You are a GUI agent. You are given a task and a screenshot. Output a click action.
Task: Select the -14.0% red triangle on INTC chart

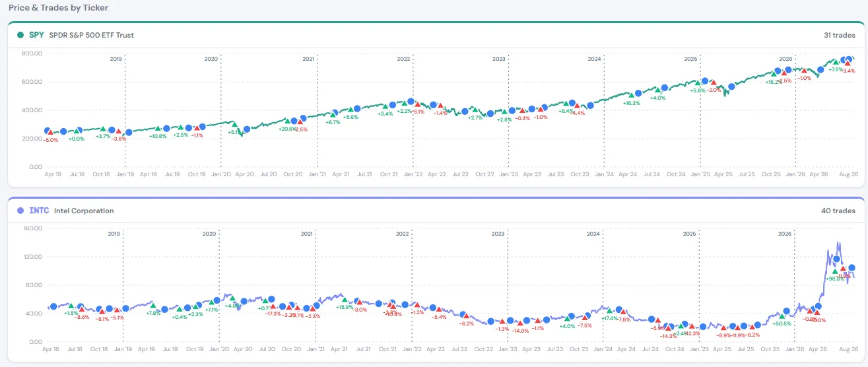521,323
